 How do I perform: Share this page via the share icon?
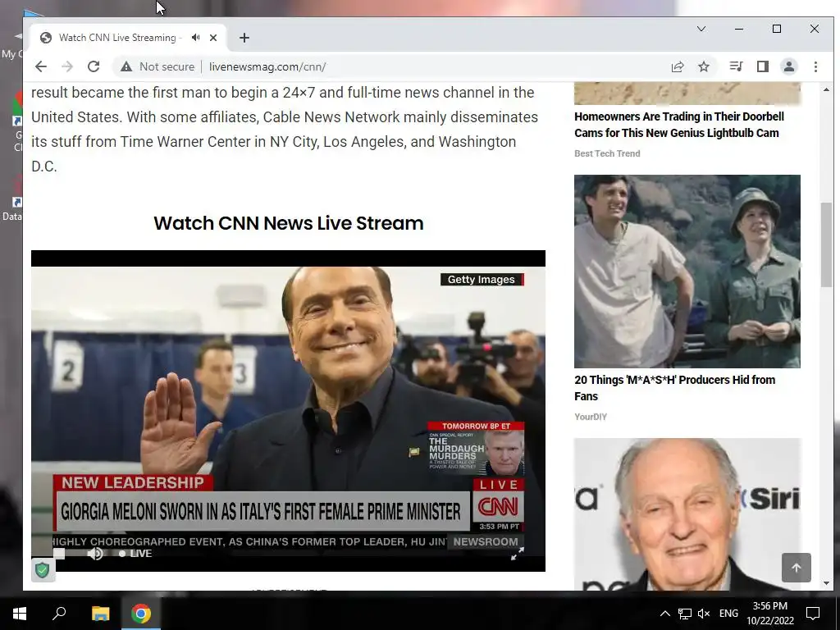coord(677,66)
